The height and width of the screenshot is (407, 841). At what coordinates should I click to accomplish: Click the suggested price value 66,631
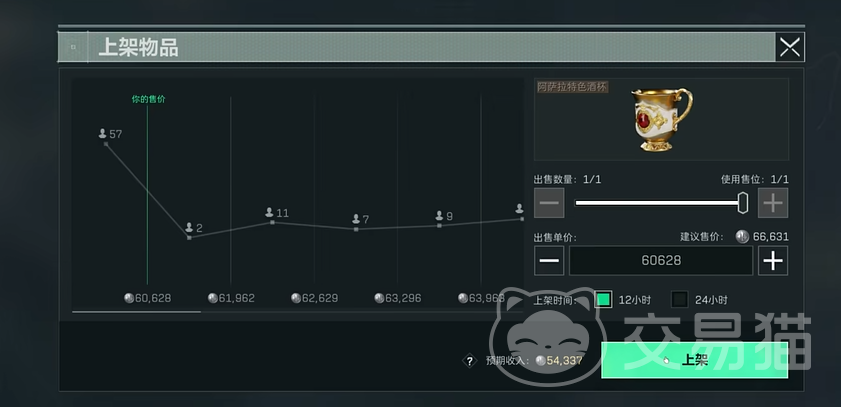771,237
